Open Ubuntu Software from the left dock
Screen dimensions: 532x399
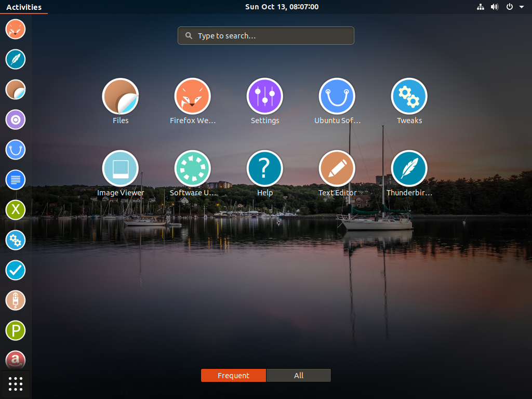click(x=15, y=150)
